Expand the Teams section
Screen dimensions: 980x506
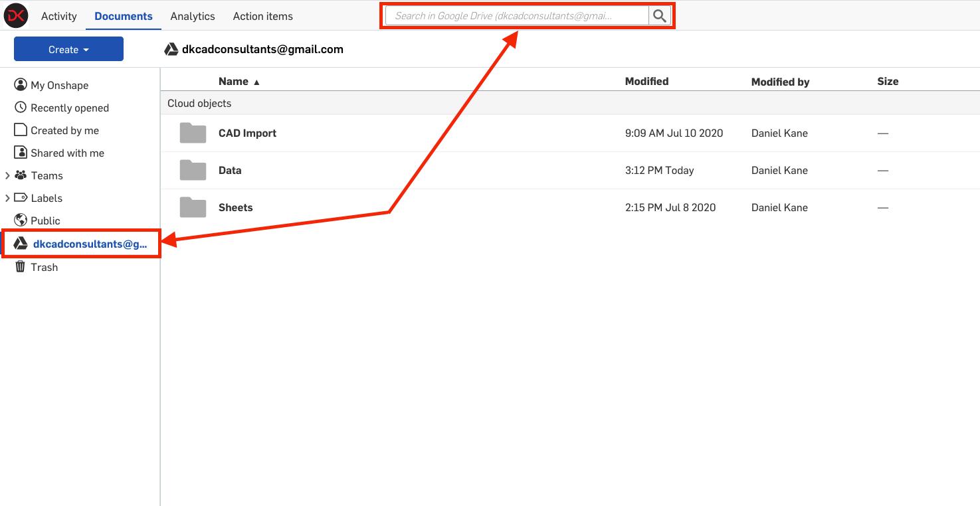point(8,175)
